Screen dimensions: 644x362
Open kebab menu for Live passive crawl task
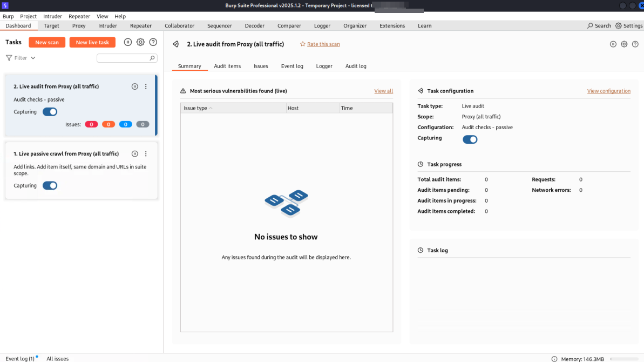(146, 153)
